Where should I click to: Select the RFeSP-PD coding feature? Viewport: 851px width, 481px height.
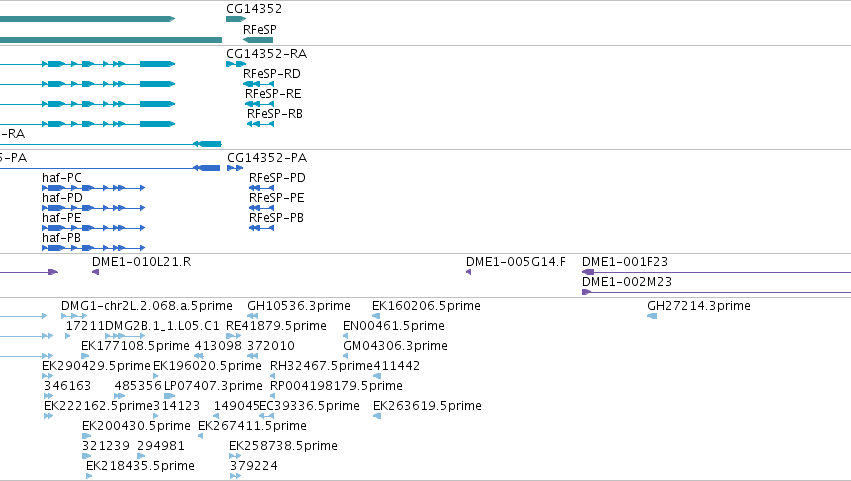[262, 188]
